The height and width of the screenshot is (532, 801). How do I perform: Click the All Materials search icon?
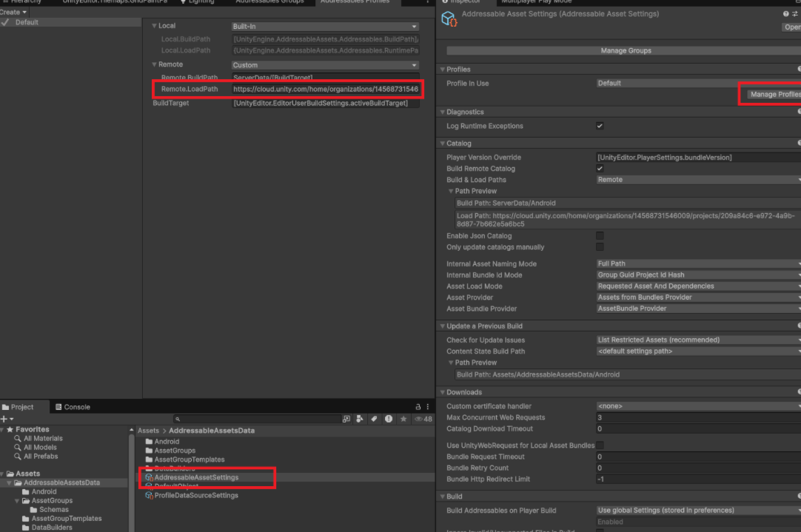(17, 439)
